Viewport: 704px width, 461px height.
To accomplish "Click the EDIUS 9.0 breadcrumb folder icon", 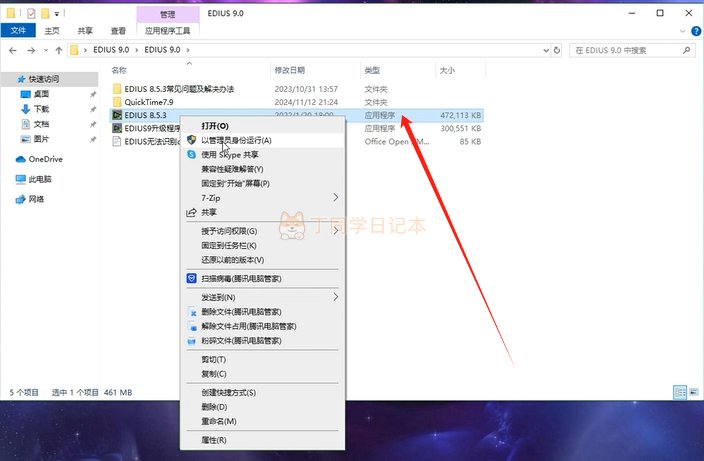I will [75, 50].
